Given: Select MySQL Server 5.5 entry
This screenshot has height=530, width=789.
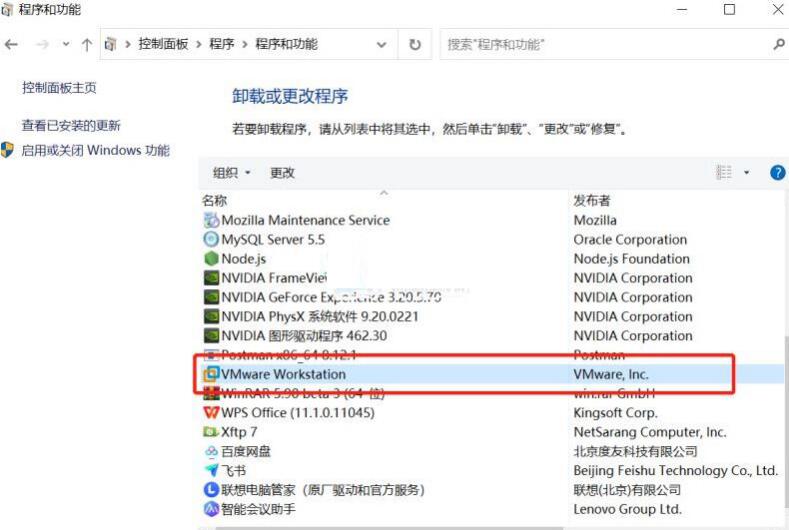Looking at the screenshot, I should tap(273, 239).
